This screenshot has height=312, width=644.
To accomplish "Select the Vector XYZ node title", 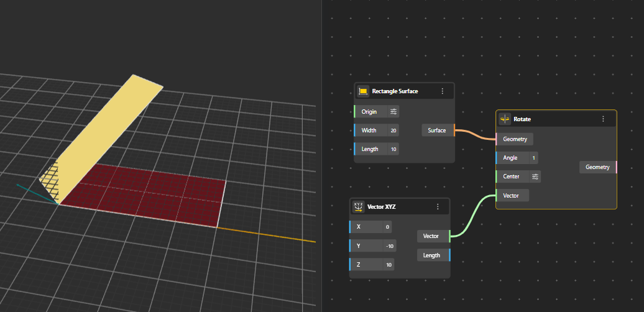I will click(381, 206).
